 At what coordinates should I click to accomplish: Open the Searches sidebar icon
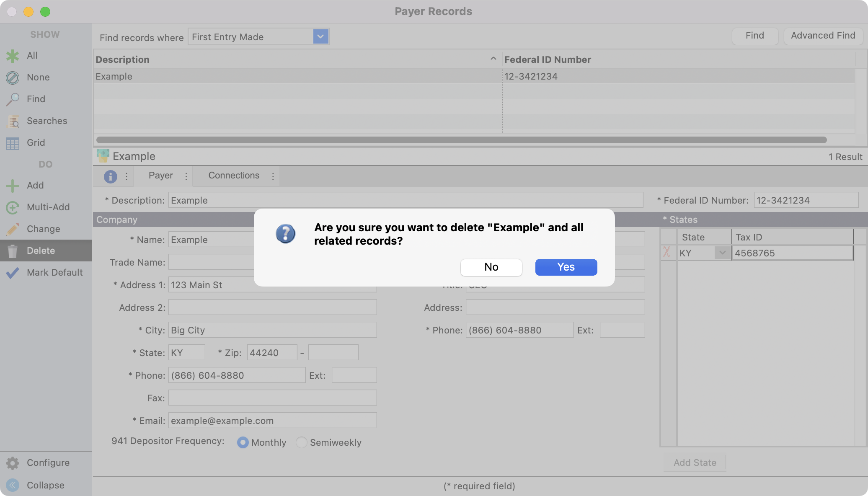pos(13,121)
